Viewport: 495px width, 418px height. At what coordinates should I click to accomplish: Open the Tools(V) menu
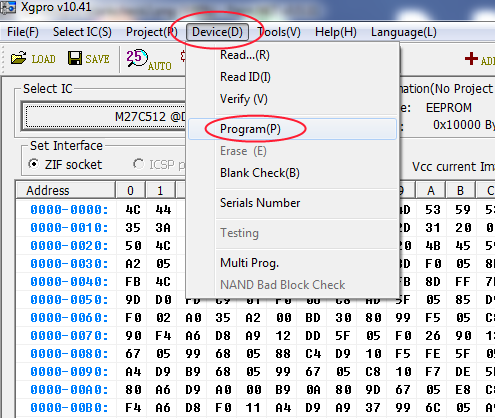[x=279, y=32]
